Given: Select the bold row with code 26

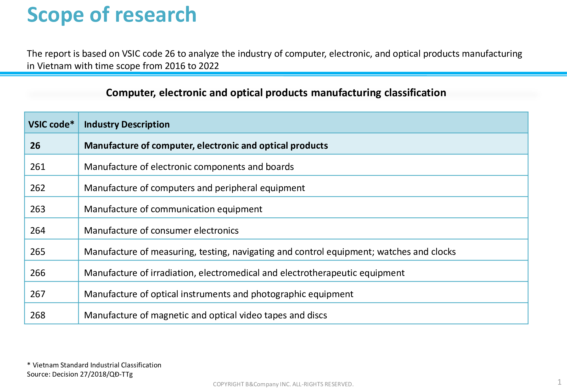Looking at the screenshot, I should coord(206,146).
